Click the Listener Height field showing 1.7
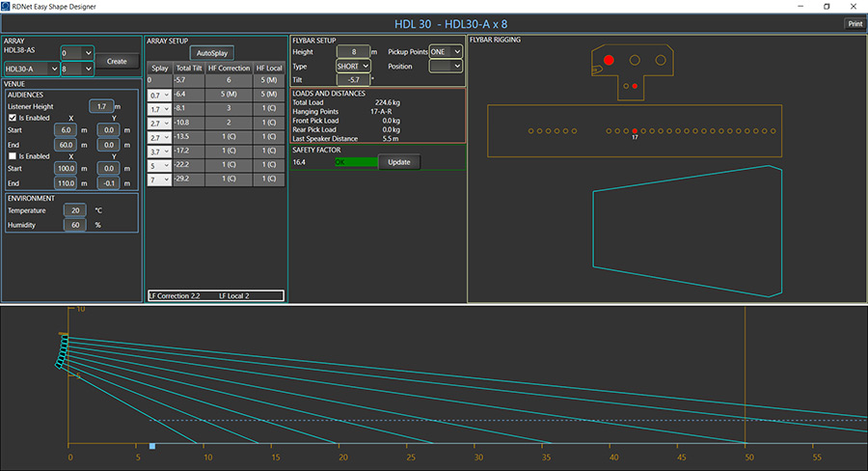This screenshot has width=868, height=471. [101, 106]
